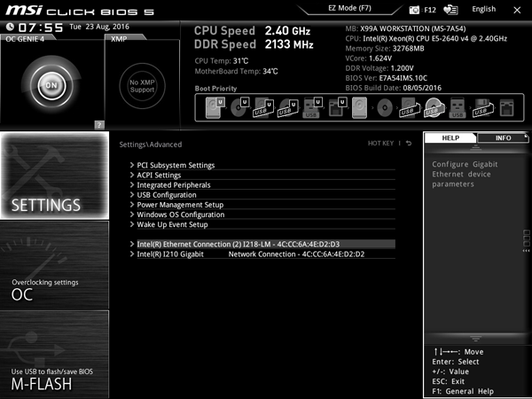This screenshot has height=399, width=532.
Task: Select the legacy USB key boot icon
Action: click(x=457, y=108)
